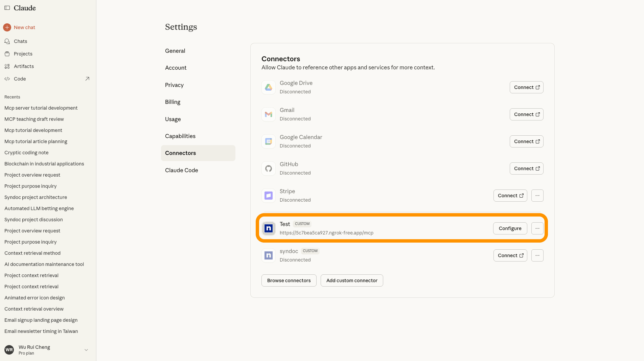
Task: Open the Test connector's ellipsis menu
Action: (x=537, y=228)
